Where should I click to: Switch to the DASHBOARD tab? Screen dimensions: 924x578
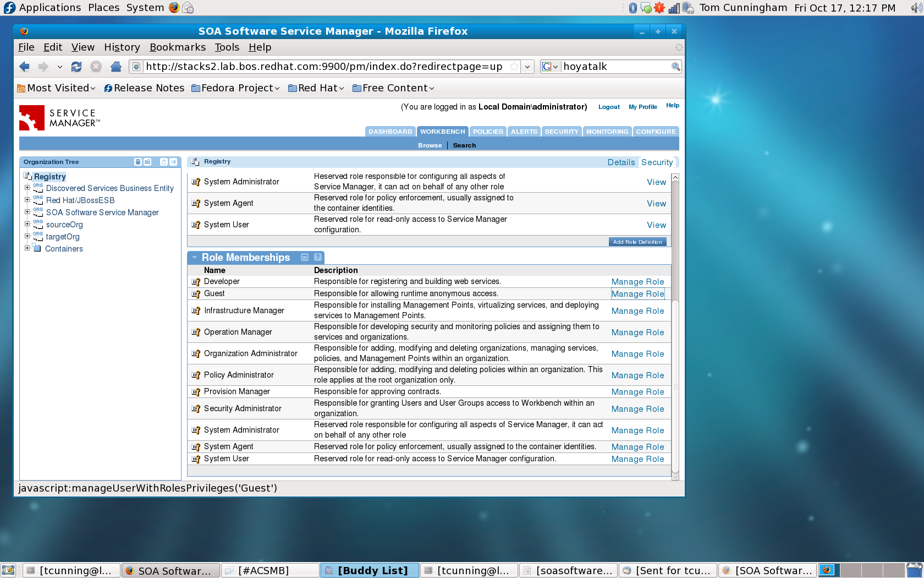390,132
